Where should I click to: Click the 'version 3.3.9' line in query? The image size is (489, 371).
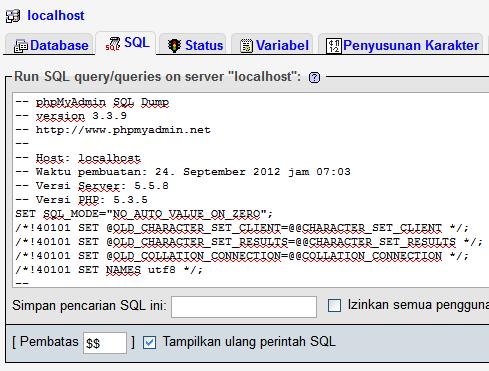pos(71,116)
